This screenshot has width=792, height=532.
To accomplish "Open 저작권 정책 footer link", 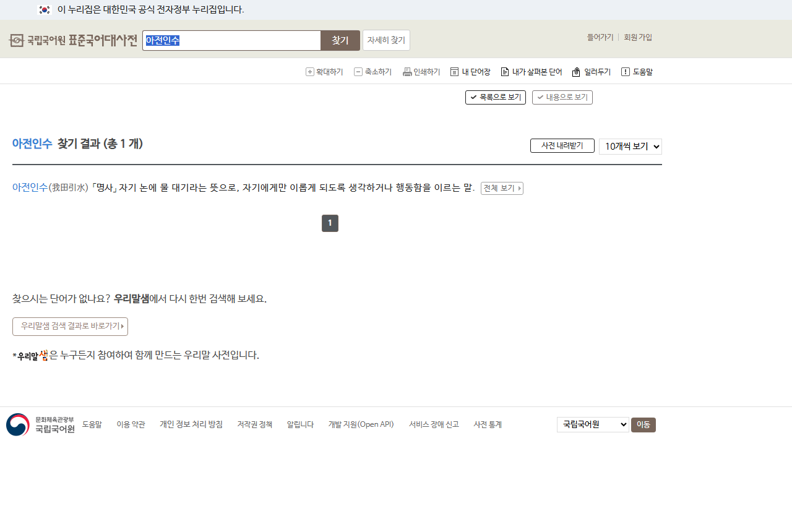I will pyautogui.click(x=255, y=424).
